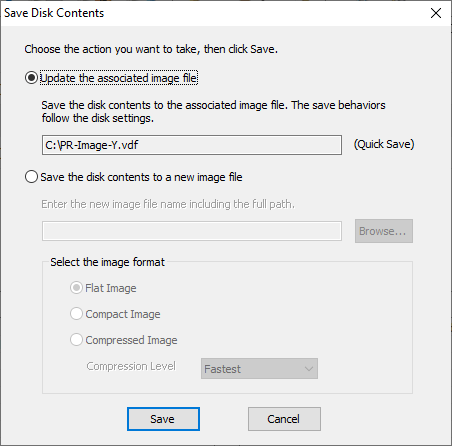Click the Select the image format group label
The height and width of the screenshot is (446, 452).
coord(107,262)
